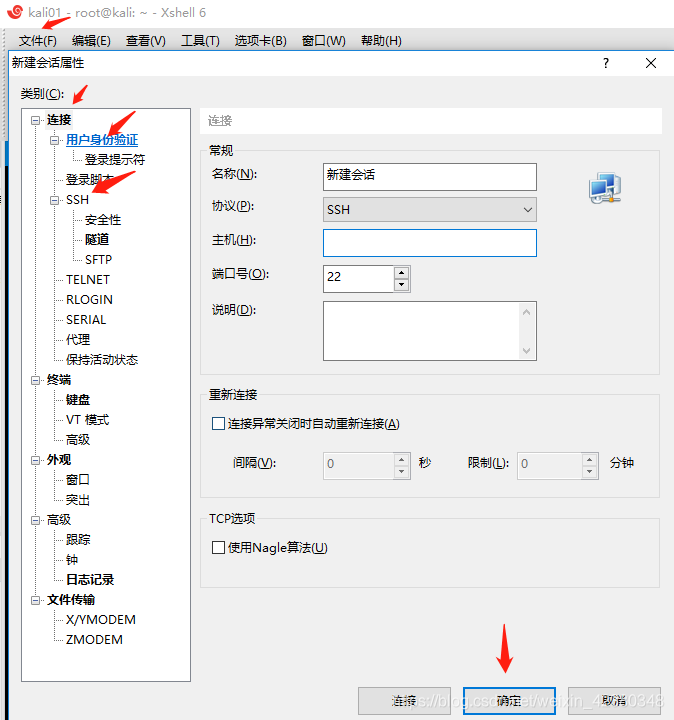Collapse the 外观 tree node

tap(35, 460)
